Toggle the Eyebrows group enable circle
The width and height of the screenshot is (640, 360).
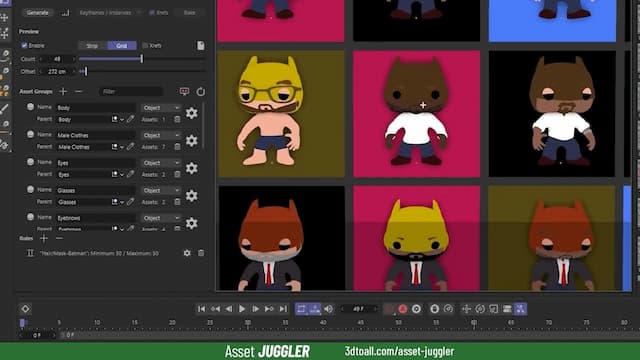click(30, 217)
